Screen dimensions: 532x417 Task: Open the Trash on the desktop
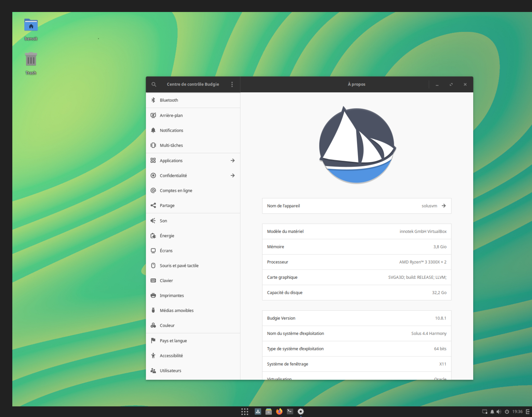tap(31, 60)
